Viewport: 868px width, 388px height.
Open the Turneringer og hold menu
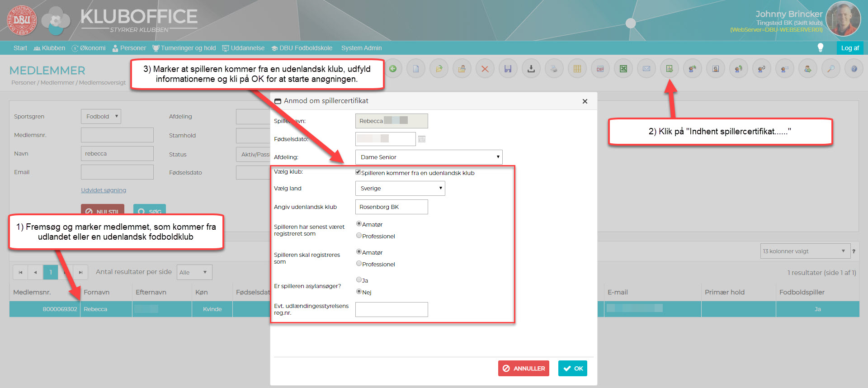point(184,48)
